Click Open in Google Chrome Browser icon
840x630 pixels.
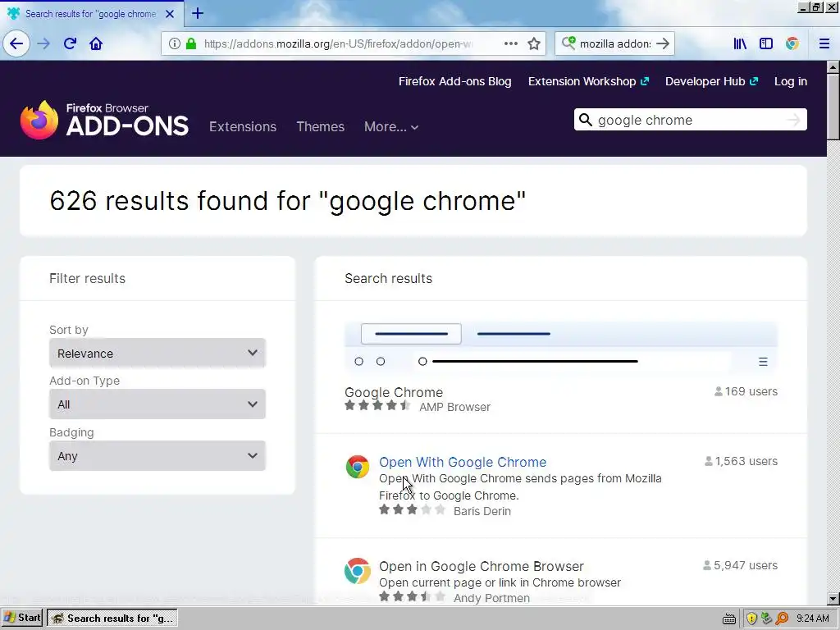pos(358,571)
